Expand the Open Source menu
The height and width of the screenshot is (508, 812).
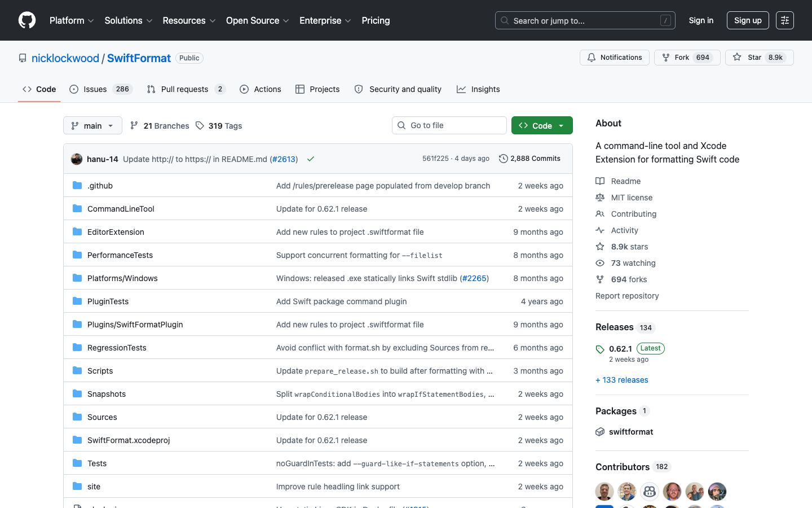pyautogui.click(x=258, y=20)
